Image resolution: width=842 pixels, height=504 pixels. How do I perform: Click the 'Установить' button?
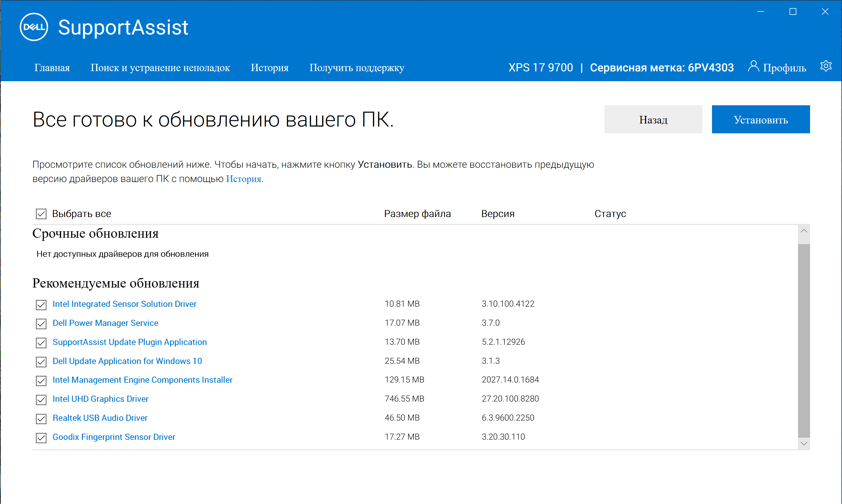(761, 119)
